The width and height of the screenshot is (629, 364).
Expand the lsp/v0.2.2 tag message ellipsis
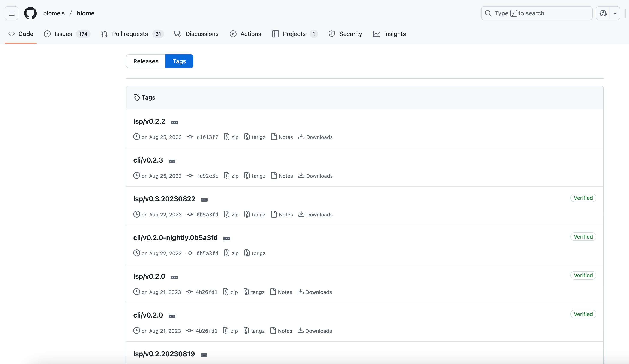click(x=174, y=122)
